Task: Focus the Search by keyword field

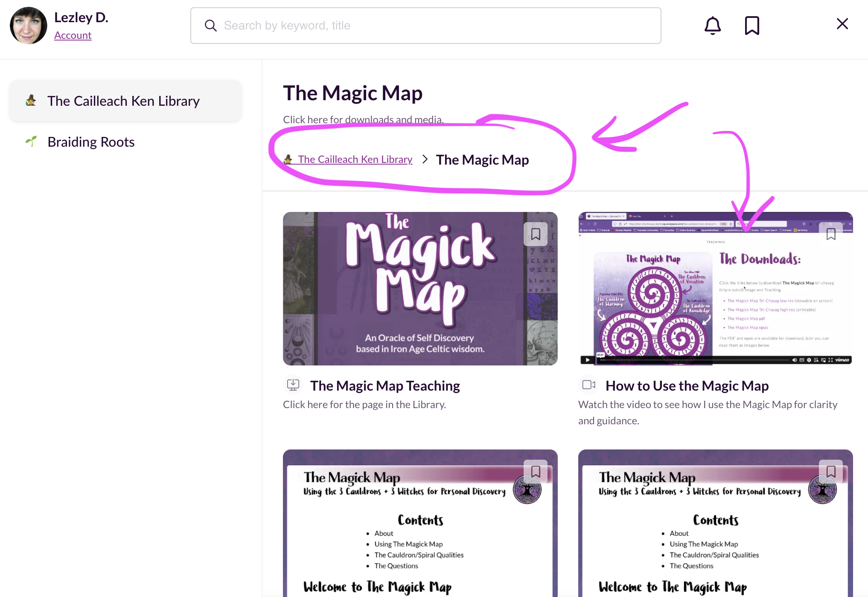Action: 426,26
